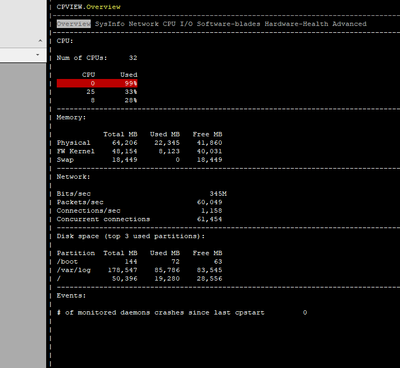Select the CPU 8 usage 28% value
Image resolution: width=400 pixels, height=368 pixels.
[131, 100]
